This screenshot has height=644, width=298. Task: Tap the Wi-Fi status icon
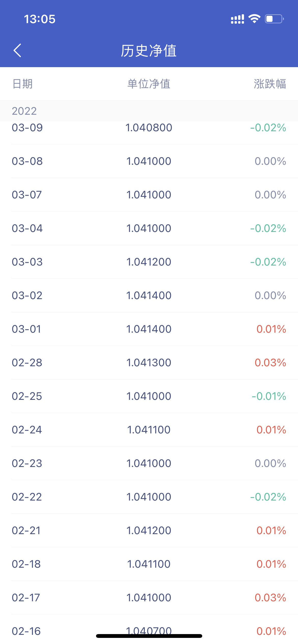click(x=254, y=19)
